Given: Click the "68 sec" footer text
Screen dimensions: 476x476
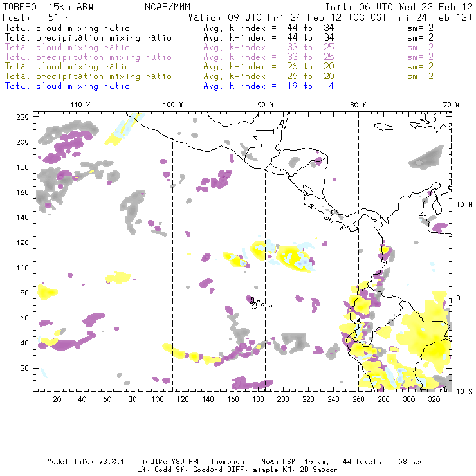Looking at the screenshot, I should click(411, 462).
